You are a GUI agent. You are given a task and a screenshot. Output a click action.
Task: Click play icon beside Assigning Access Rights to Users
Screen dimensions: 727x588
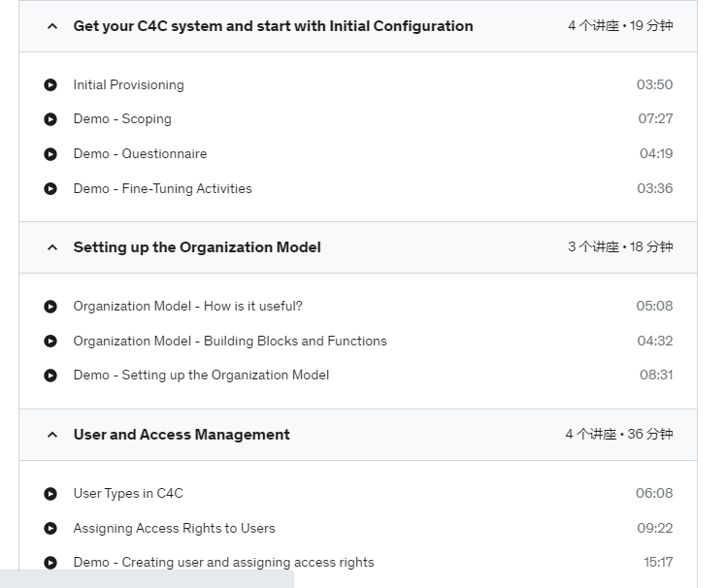coord(50,528)
